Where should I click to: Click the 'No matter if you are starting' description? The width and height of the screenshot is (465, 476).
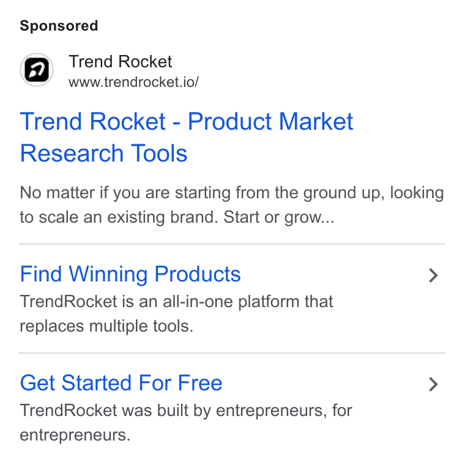[232, 205]
